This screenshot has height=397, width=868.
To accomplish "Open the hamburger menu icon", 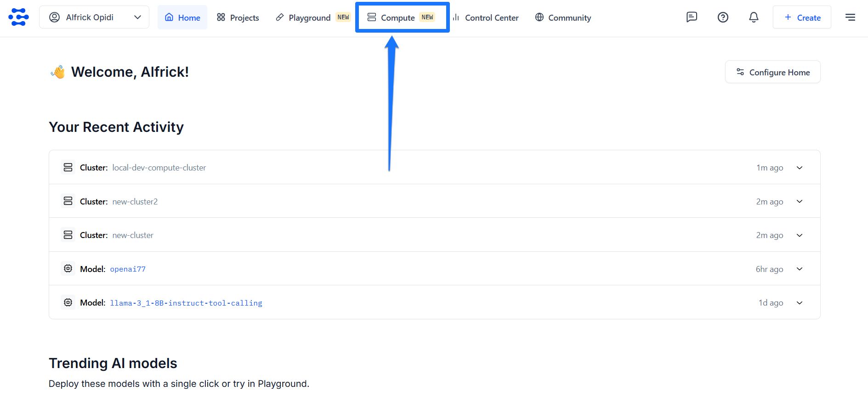I will 850,17.
